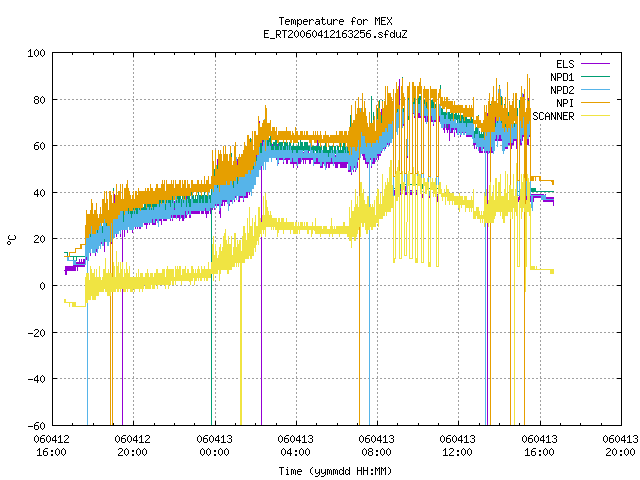Click the SCANNER legend label

[x=553, y=116]
